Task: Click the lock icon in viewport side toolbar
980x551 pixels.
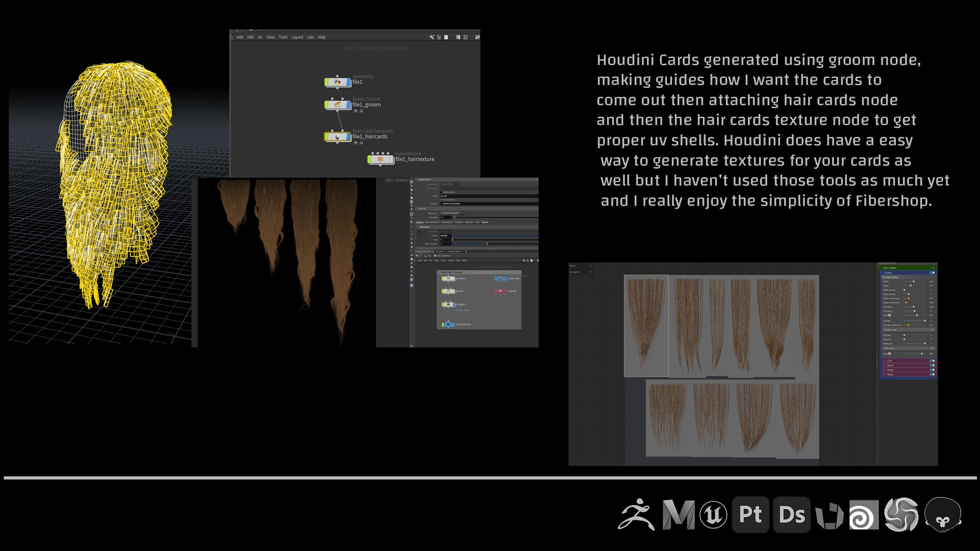Action: [411, 190]
